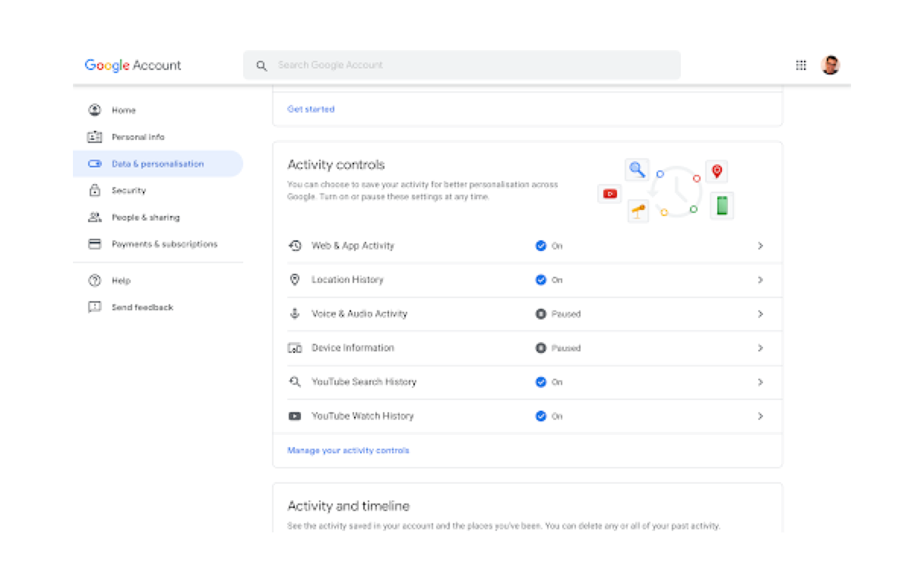The height and width of the screenshot is (578, 924).
Task: Click the YouTube Watch History icon
Action: tap(295, 416)
